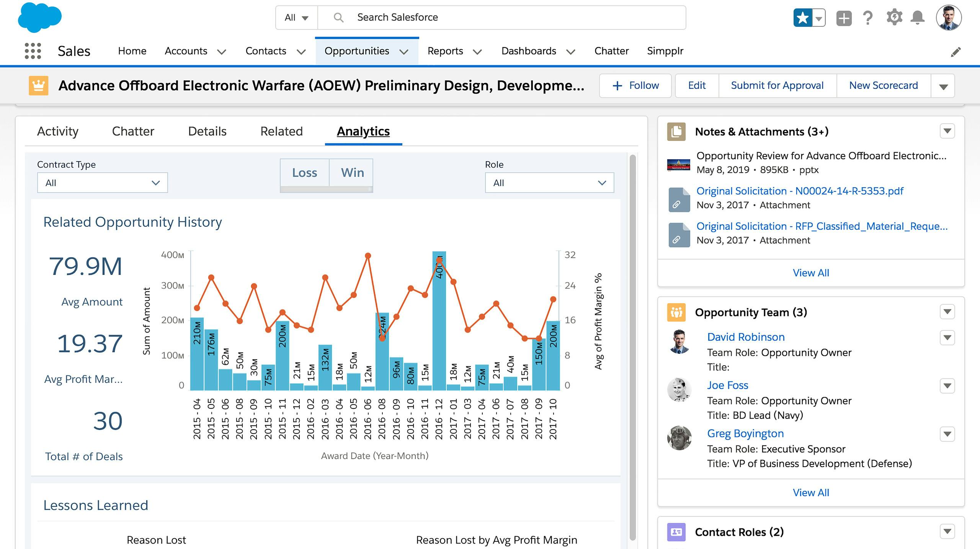Click Joe Foss's profile photo
This screenshot has height=549, width=980.
[x=679, y=390]
